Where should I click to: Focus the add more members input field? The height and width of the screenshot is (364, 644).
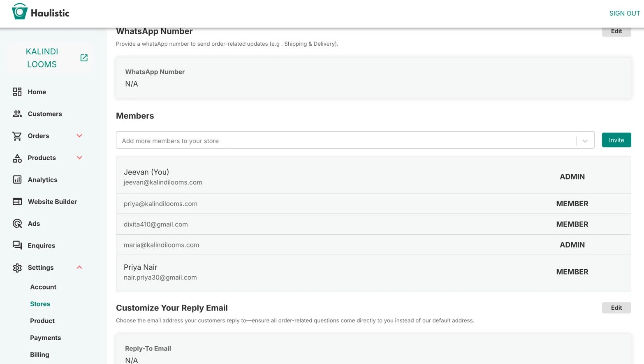point(345,141)
